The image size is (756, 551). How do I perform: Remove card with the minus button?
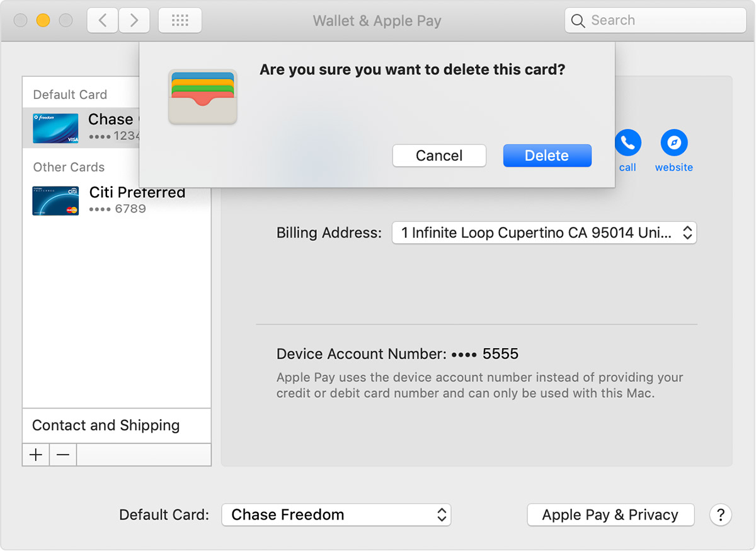63,455
